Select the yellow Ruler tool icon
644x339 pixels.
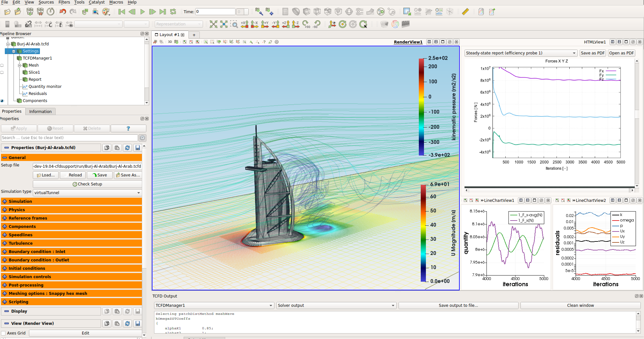[x=465, y=12]
